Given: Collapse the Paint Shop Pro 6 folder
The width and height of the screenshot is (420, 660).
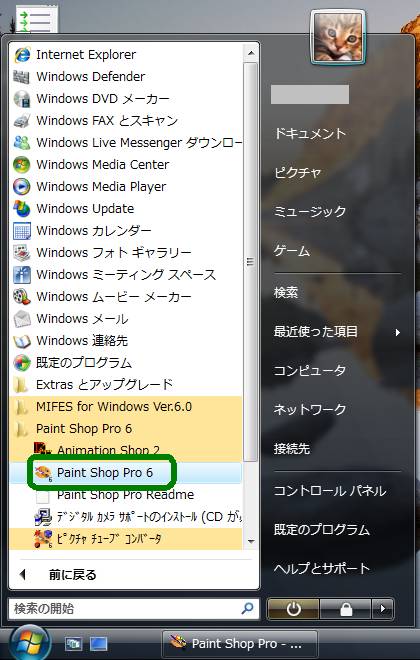Looking at the screenshot, I should click(x=125, y=428).
